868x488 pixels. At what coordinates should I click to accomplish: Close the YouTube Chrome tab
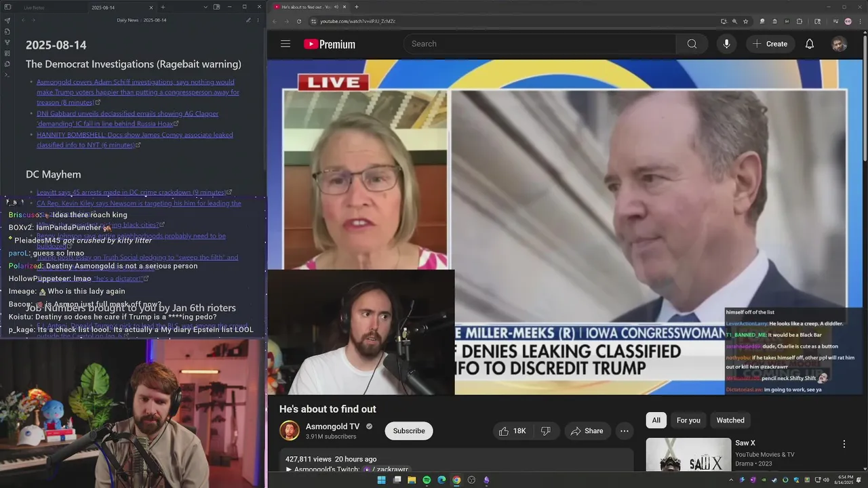[345, 7]
